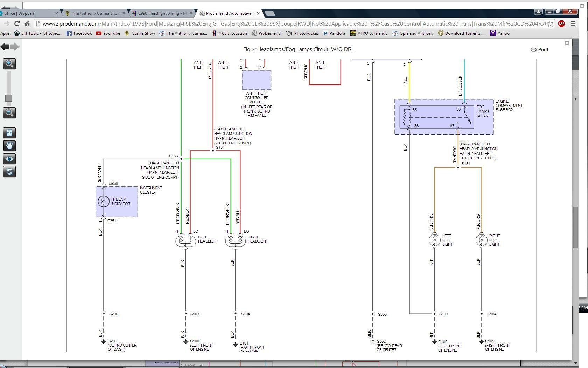Open the Adblock Plus extension icon
588x368 pixels.
pos(561,24)
